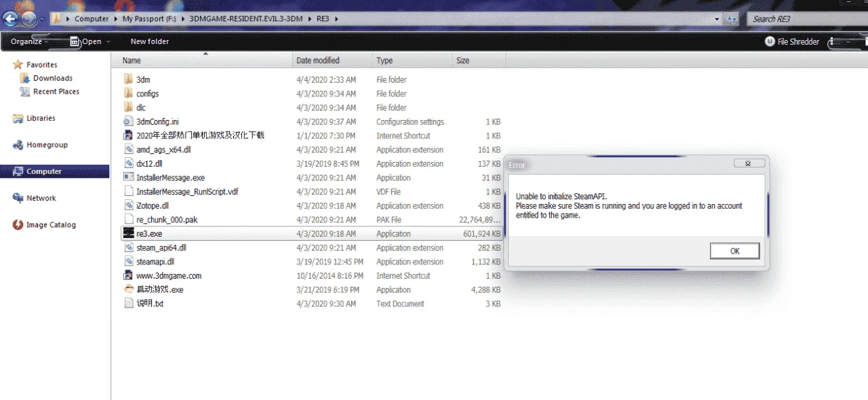This screenshot has height=400, width=868.
Task: Click the InstallerMessage.exe application icon
Action: pyautogui.click(x=129, y=178)
